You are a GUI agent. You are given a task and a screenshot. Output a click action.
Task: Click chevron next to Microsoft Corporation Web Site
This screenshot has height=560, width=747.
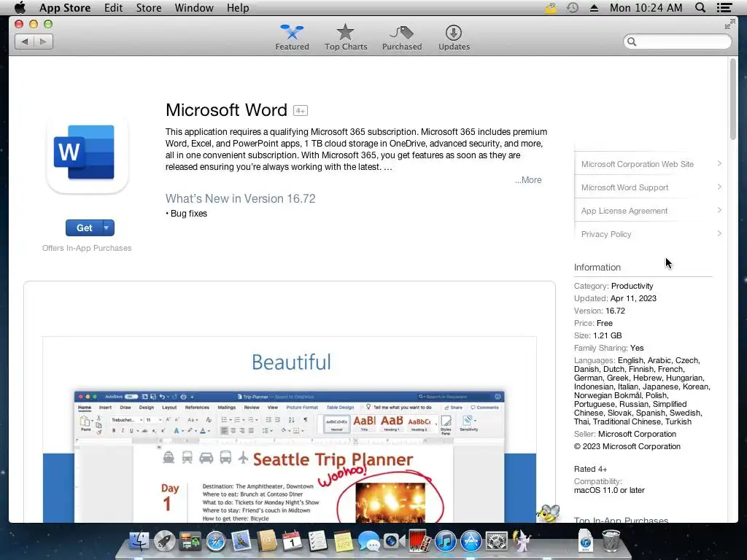point(719,164)
